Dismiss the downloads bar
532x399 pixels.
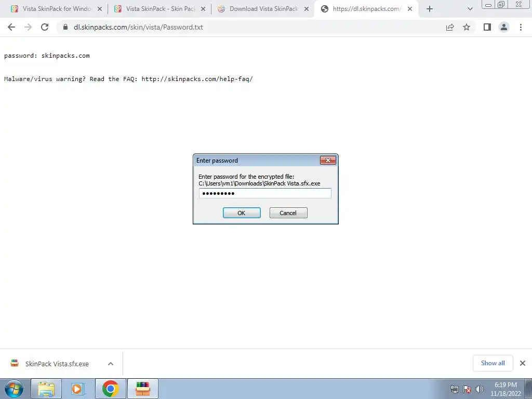tap(523, 363)
